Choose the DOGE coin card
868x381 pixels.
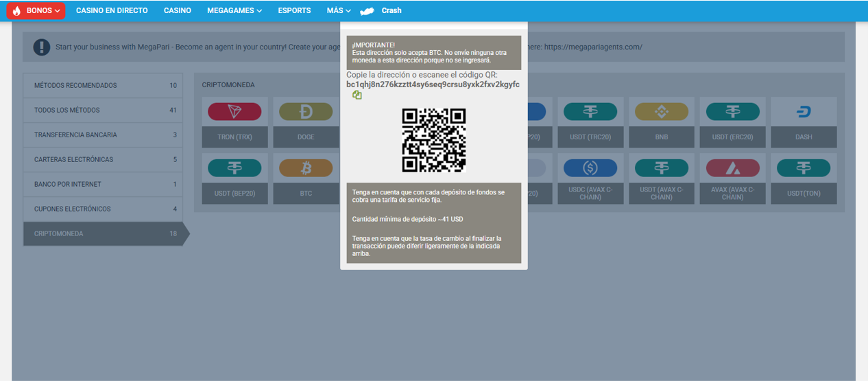[306, 122]
